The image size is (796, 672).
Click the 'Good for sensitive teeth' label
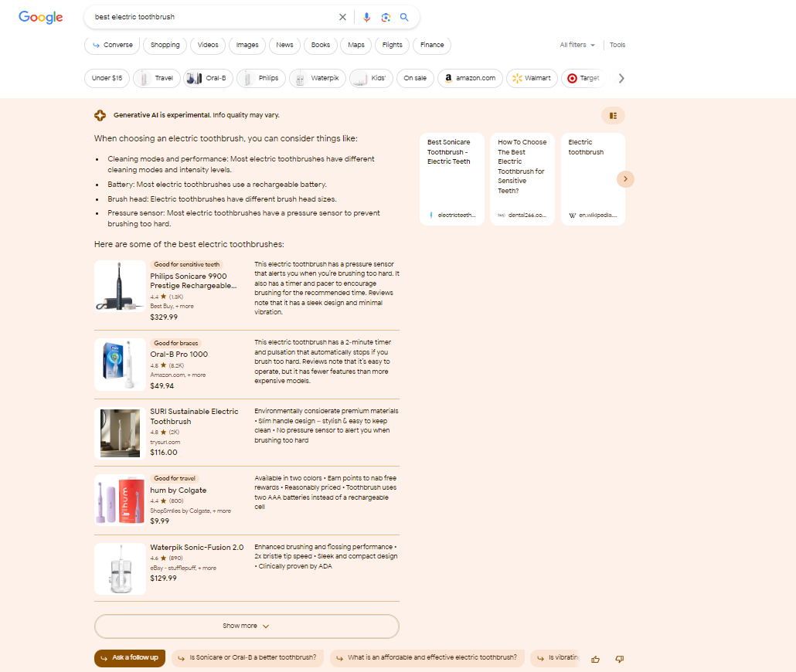pyautogui.click(x=187, y=264)
